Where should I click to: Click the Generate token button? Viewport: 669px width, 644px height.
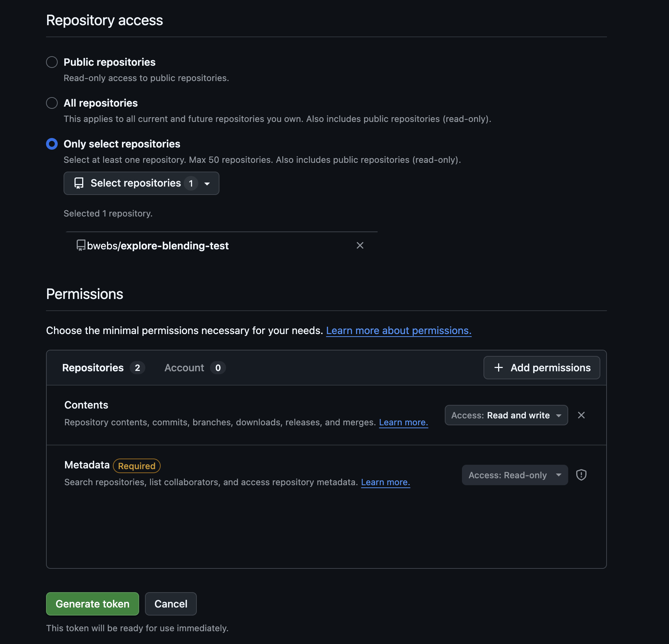pos(92,604)
